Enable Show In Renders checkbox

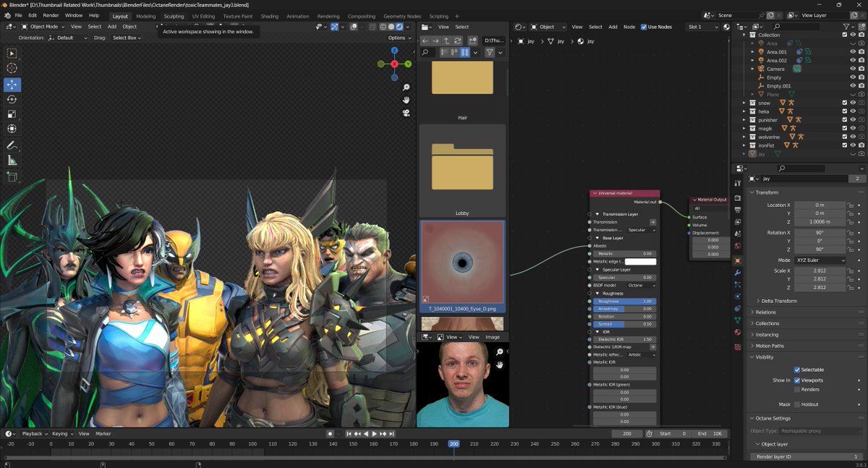[x=797, y=389]
